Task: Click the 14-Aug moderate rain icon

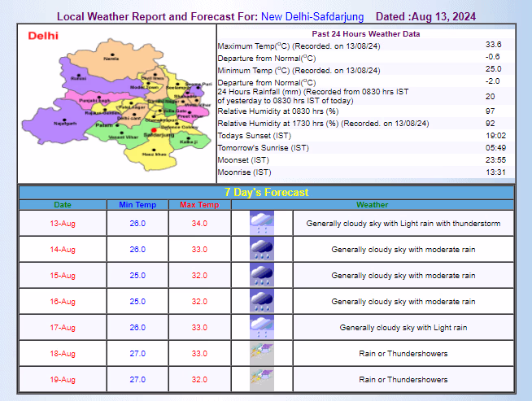Action: click(x=261, y=249)
